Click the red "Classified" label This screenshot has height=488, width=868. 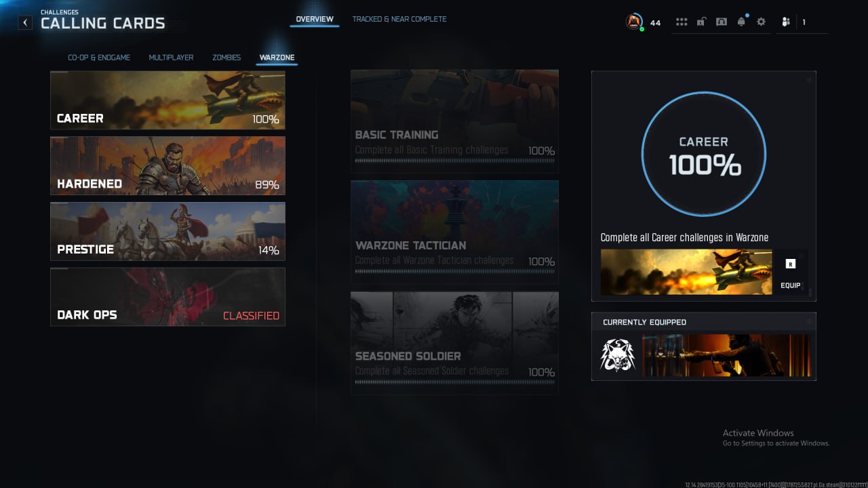pos(251,315)
